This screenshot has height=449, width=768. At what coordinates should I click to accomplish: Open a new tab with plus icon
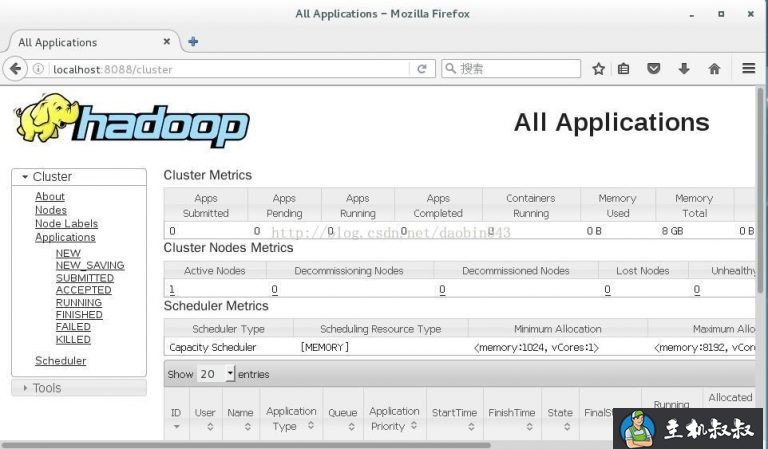point(193,42)
